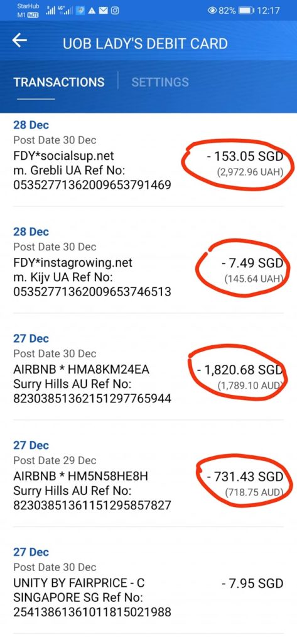Tap the battery icon in status bar
The height and width of the screenshot is (644, 297).
tap(246, 11)
